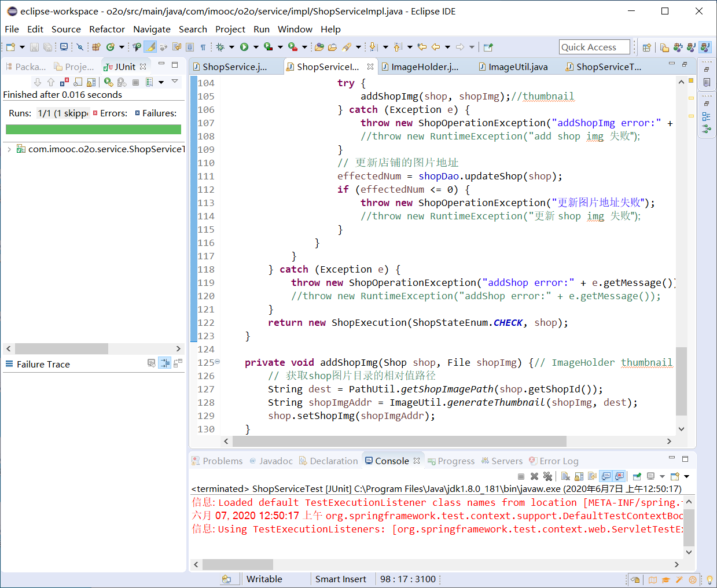Open the Refactor menu
The height and width of the screenshot is (588, 717).
[106, 29]
